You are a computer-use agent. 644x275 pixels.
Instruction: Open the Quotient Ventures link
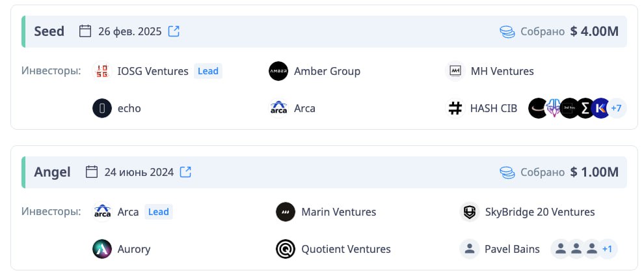pyautogui.click(x=346, y=249)
